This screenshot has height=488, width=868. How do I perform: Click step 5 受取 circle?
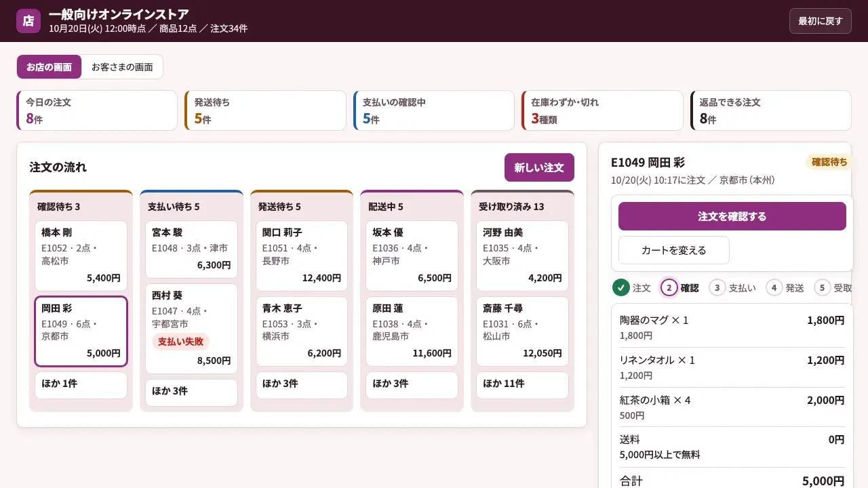(822, 287)
